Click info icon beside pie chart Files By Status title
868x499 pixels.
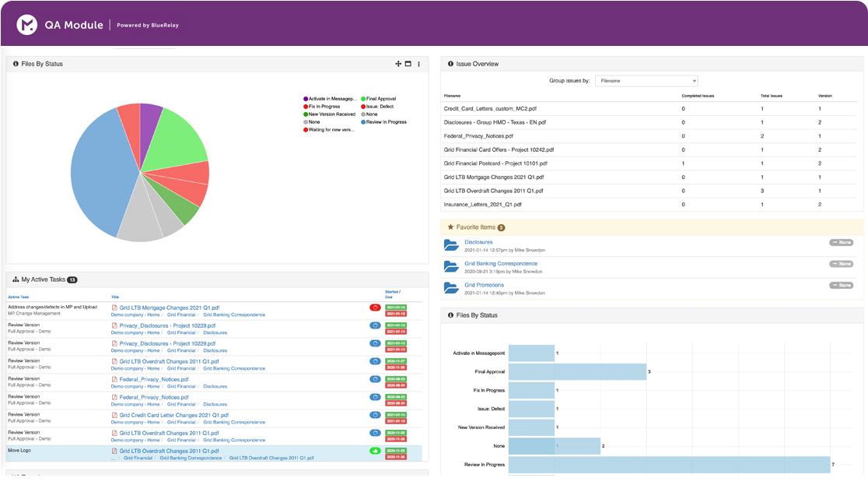pyautogui.click(x=16, y=64)
